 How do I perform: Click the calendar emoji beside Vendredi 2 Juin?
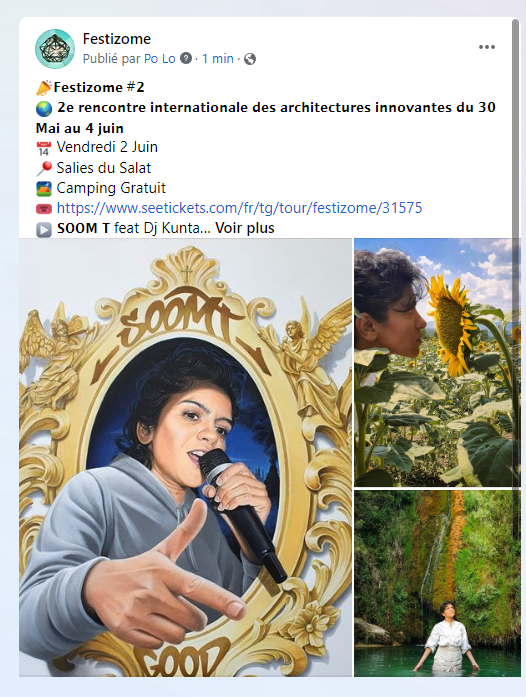tap(44, 148)
